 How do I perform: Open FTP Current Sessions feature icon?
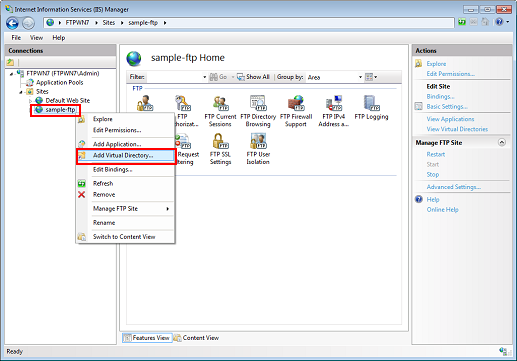pos(220,111)
